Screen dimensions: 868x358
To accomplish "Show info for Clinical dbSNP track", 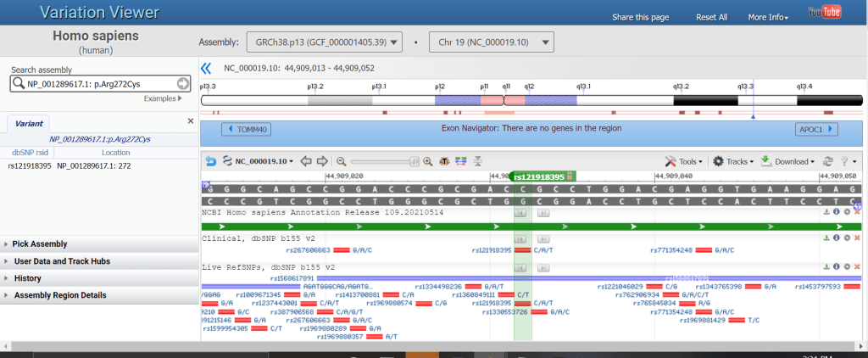I will tap(837, 238).
